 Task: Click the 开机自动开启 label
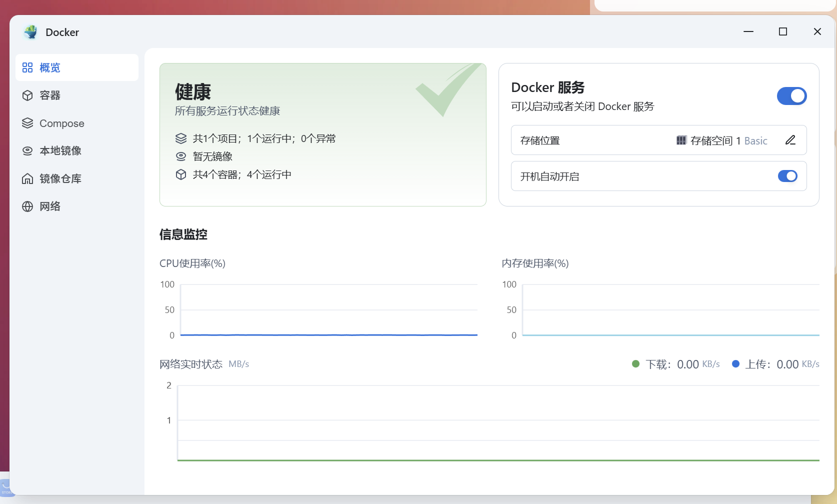[549, 176]
